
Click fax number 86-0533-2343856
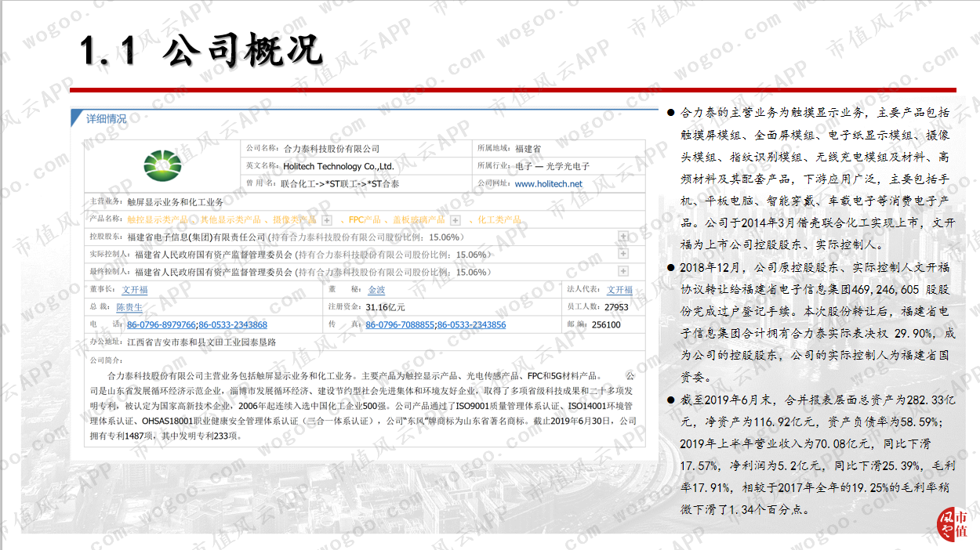pyautogui.click(x=472, y=324)
